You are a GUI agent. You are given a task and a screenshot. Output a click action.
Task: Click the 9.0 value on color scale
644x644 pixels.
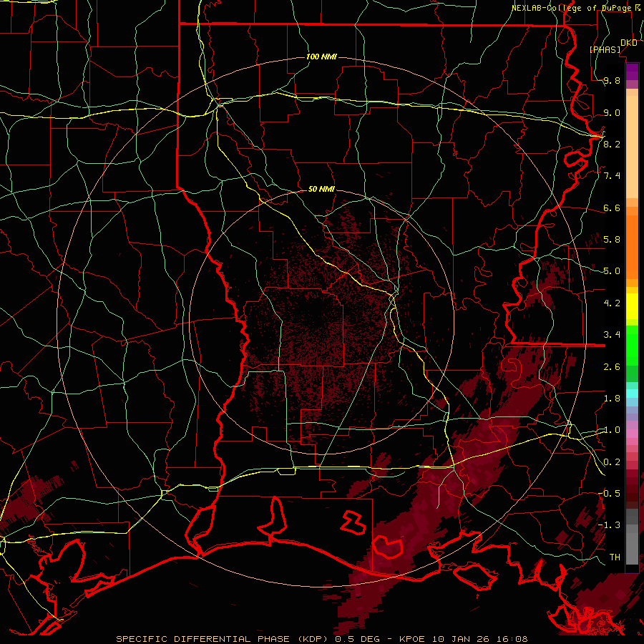612,112
